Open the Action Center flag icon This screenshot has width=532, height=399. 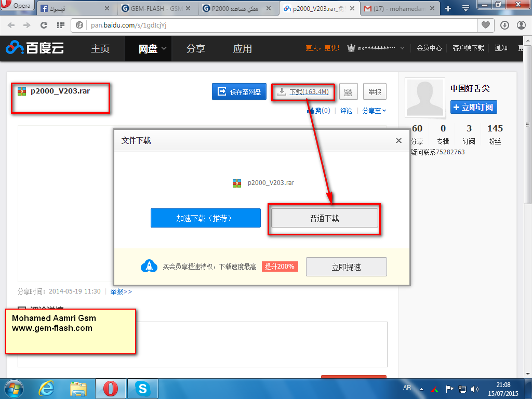pyautogui.click(x=449, y=389)
